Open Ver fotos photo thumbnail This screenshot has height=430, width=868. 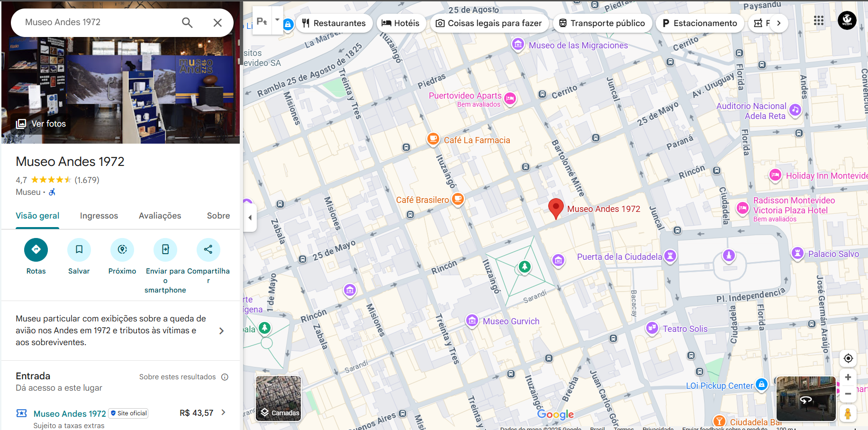pyautogui.click(x=41, y=124)
